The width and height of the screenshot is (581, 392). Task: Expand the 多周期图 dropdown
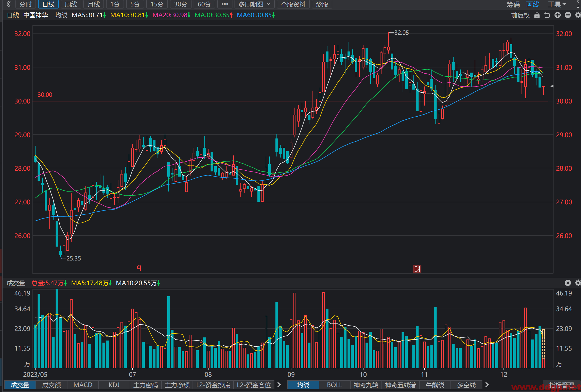click(254, 4)
